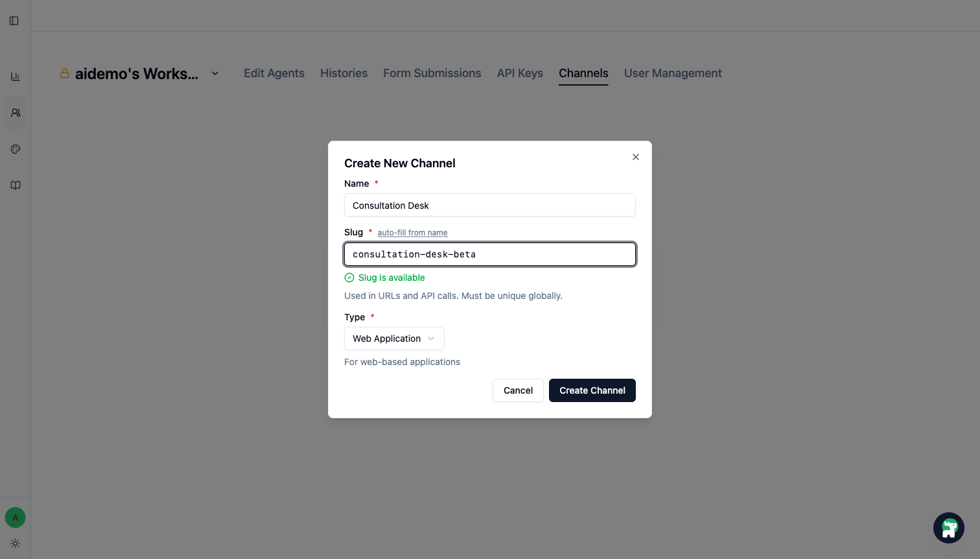Open Form Submissions
980x559 pixels.
[432, 73]
